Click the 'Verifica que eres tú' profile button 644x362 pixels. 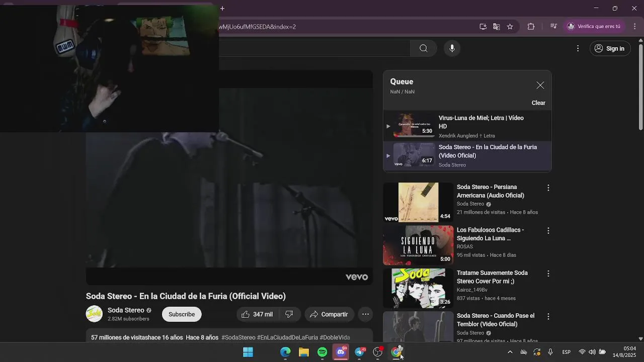click(594, 27)
